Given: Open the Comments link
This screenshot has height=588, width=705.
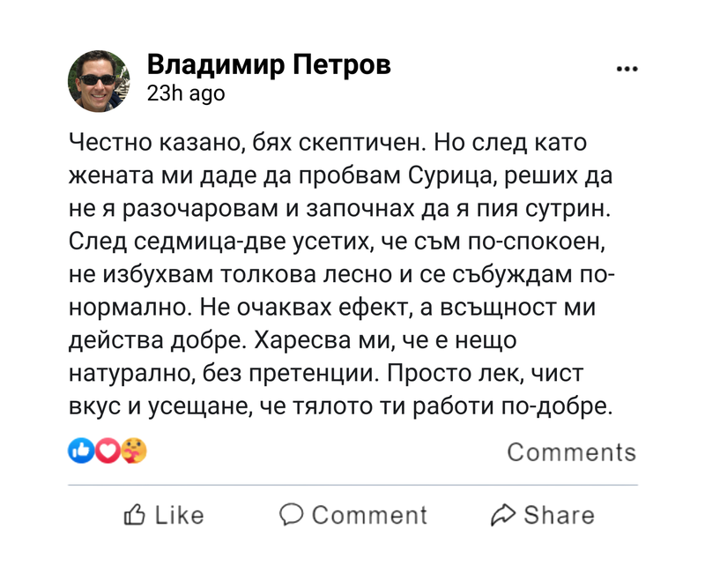Looking at the screenshot, I should point(571,452).
